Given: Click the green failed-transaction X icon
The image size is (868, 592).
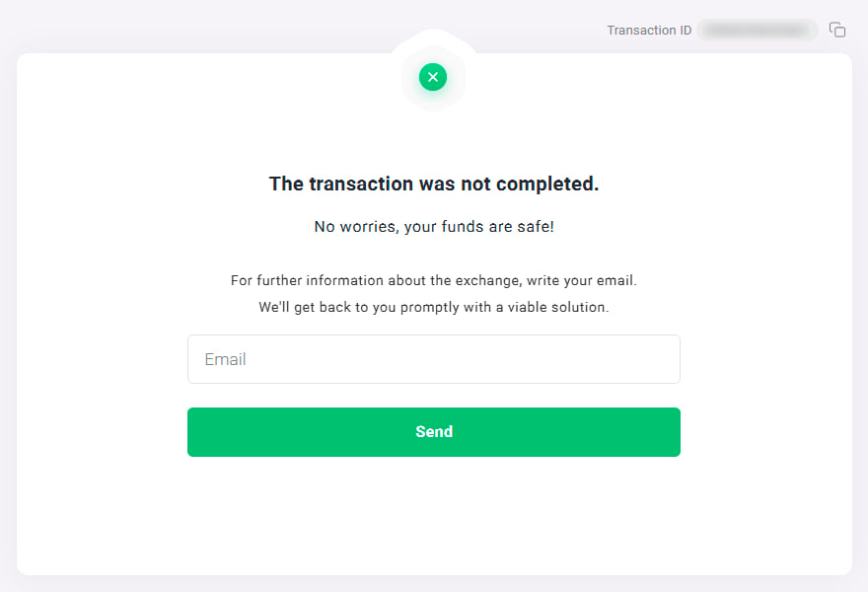Looking at the screenshot, I should (433, 77).
